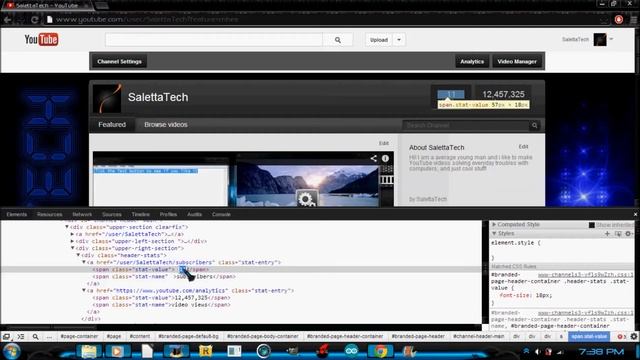Collapse the subscribers stat-entry anchor node
The height and width of the screenshot is (360, 640).
tap(84, 262)
